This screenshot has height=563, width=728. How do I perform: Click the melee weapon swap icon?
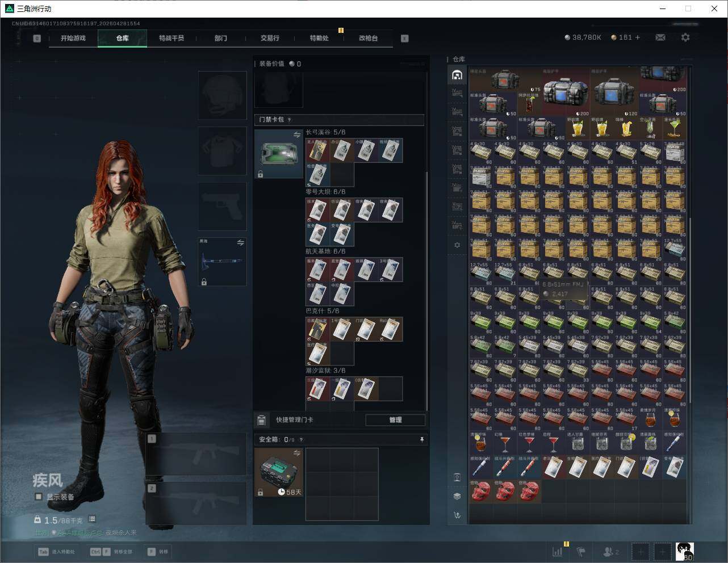click(240, 242)
